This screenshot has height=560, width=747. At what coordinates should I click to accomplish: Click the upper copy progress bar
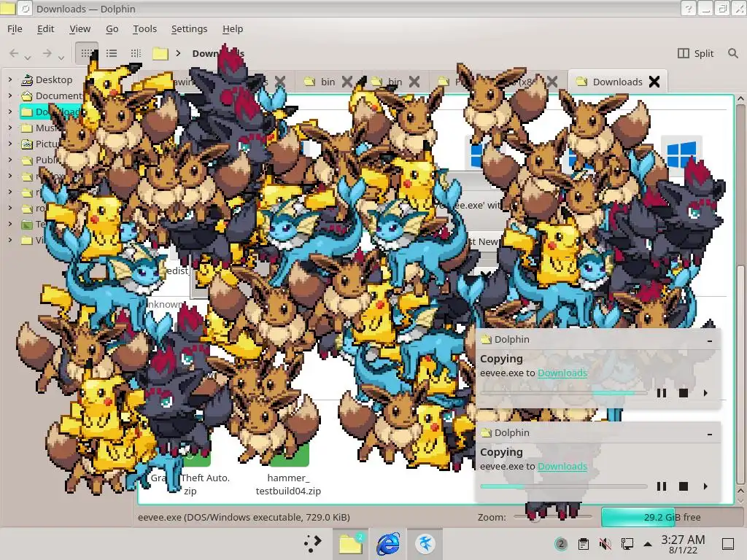(564, 393)
